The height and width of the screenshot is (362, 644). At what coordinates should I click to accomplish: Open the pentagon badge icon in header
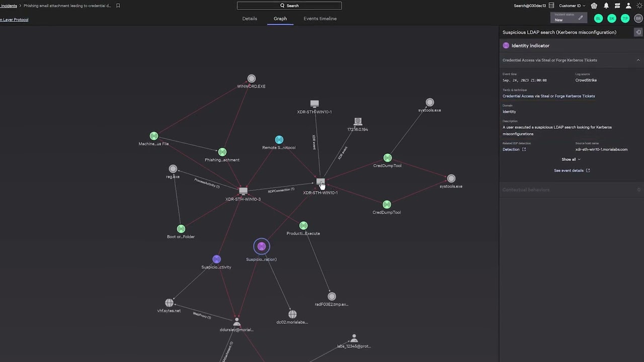pyautogui.click(x=594, y=6)
